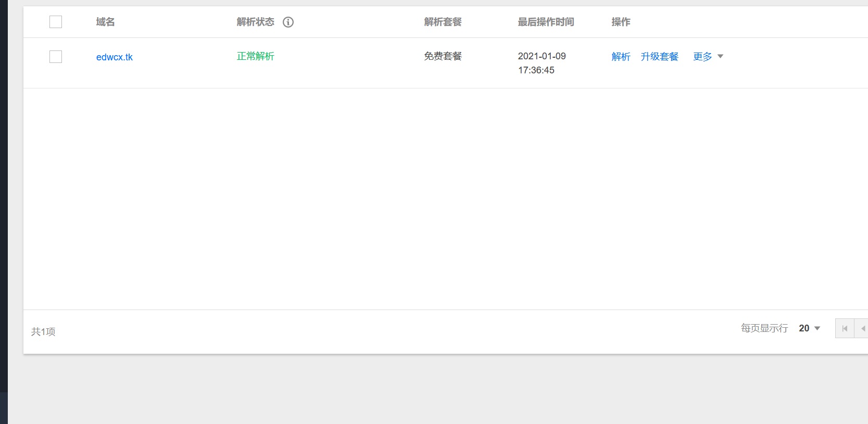Viewport: 868px width, 424px height.
Task: Click the 解析套餐 column header
Action: (443, 22)
